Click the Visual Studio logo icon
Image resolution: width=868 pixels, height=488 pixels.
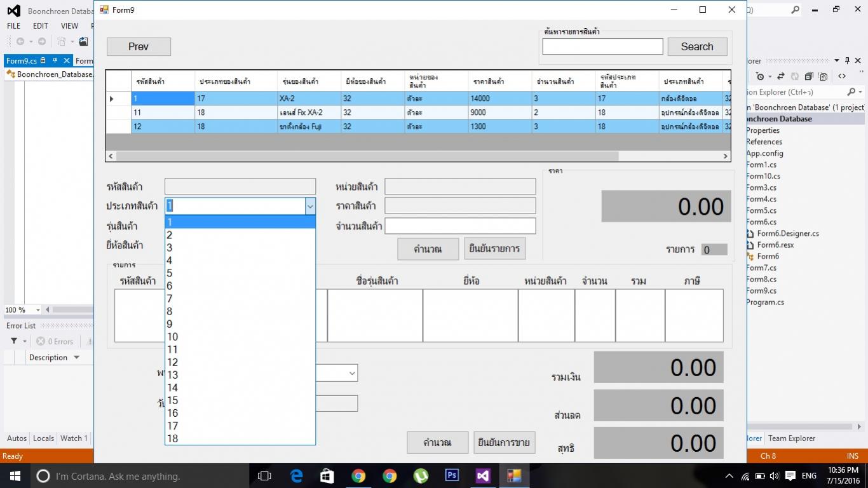[13, 11]
